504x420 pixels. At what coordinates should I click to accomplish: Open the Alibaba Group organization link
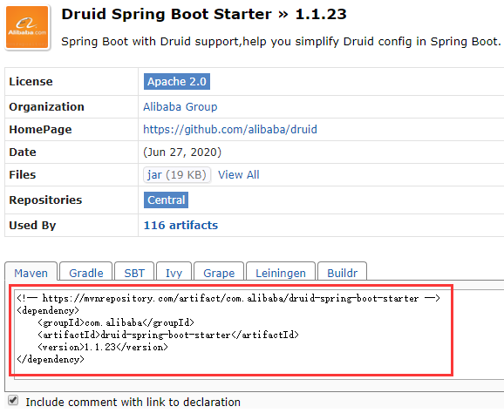[x=180, y=107]
